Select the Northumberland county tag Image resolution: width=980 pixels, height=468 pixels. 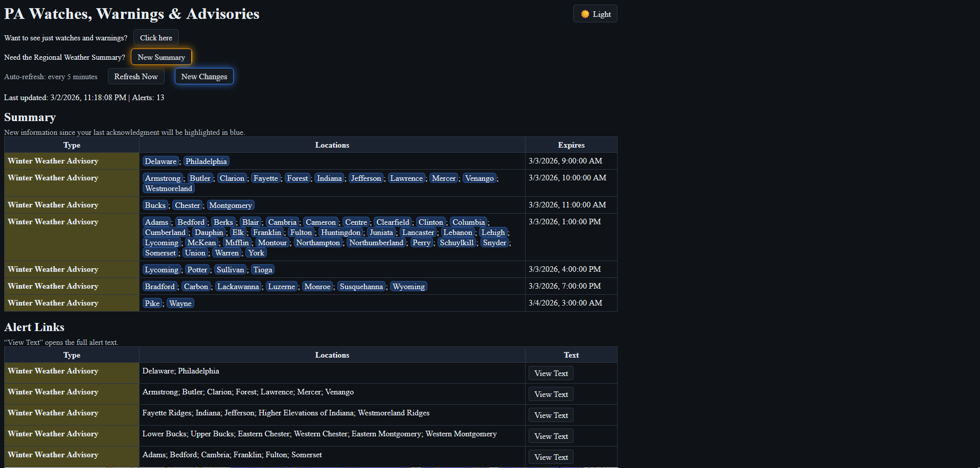coord(376,243)
